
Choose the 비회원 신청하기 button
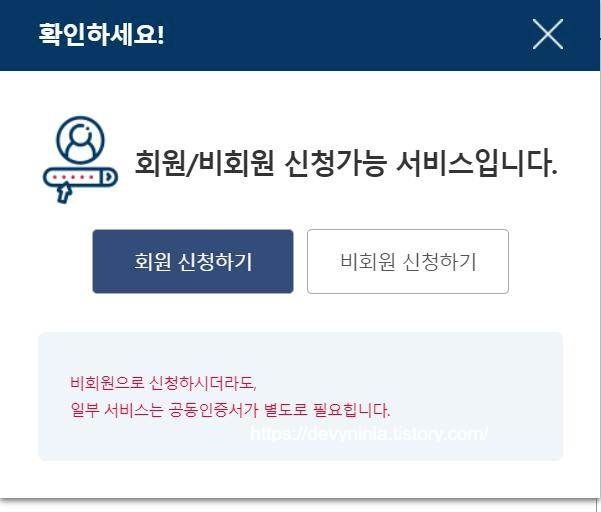click(x=408, y=261)
